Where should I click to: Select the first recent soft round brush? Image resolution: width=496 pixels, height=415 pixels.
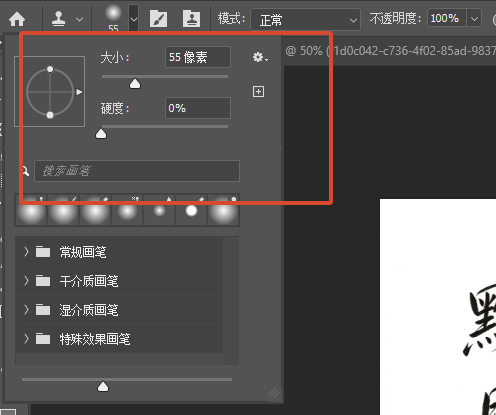point(31,211)
